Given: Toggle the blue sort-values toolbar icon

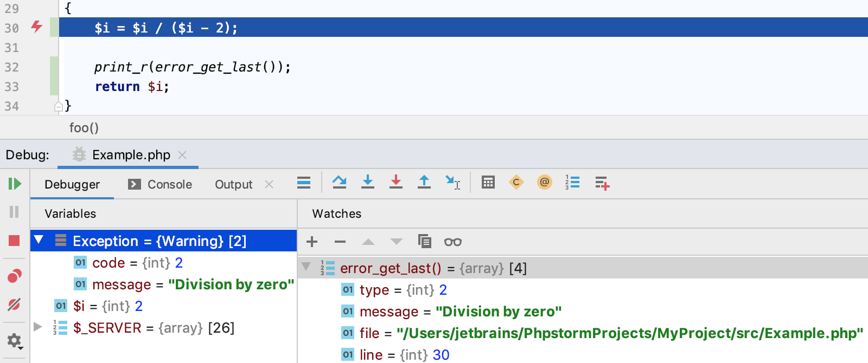Looking at the screenshot, I should point(572,183).
